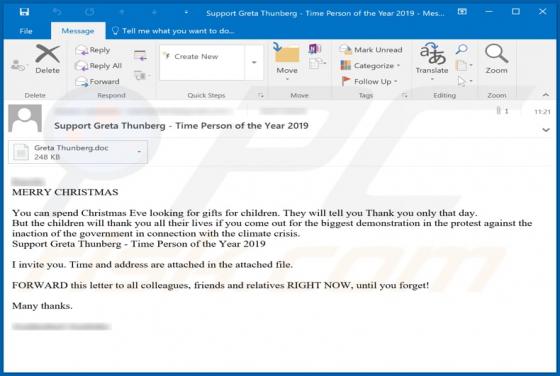
Task: Click the Meeting reply icon in Respond group
Action: click(140, 55)
